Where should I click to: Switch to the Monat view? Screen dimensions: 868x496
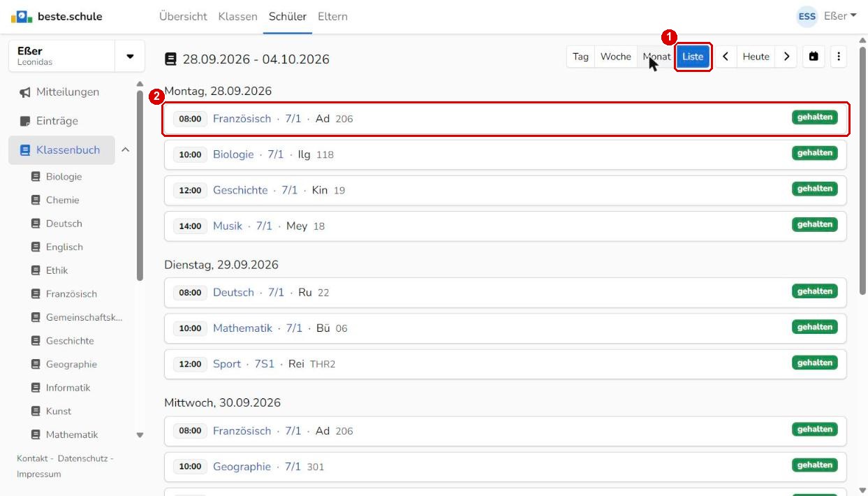pos(656,57)
